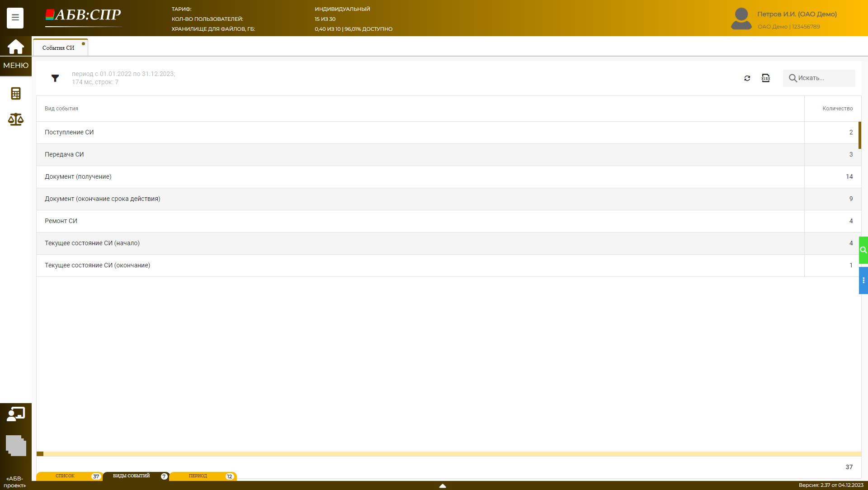Select the Ремонт СИ row

coord(61,221)
